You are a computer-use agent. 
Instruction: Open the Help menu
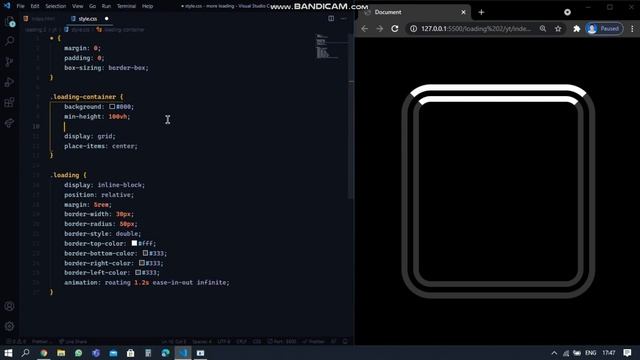click(147, 6)
